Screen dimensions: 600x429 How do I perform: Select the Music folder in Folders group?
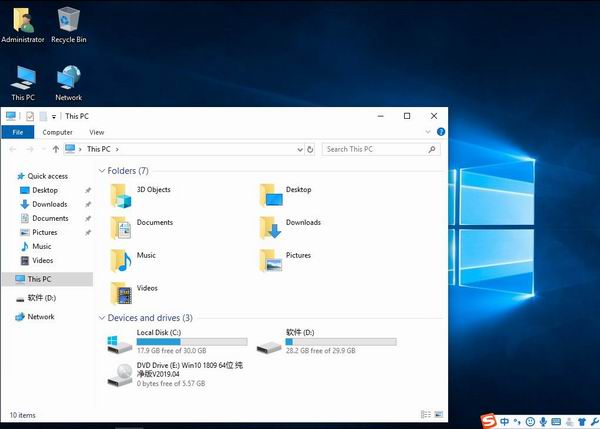point(133,261)
